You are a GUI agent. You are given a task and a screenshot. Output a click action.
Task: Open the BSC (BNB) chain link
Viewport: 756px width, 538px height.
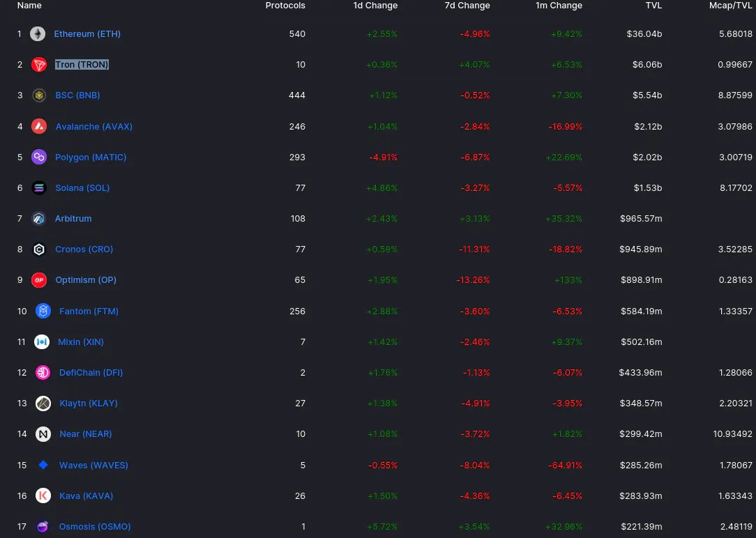77,95
